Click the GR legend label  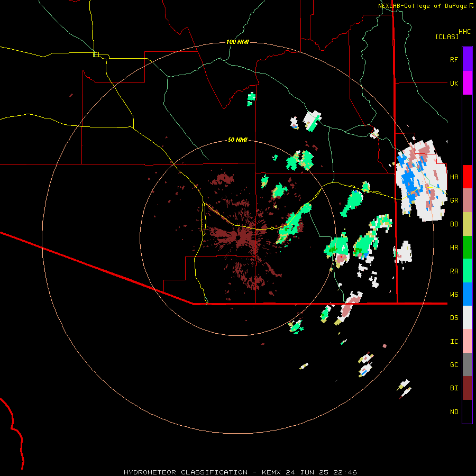coord(454,200)
